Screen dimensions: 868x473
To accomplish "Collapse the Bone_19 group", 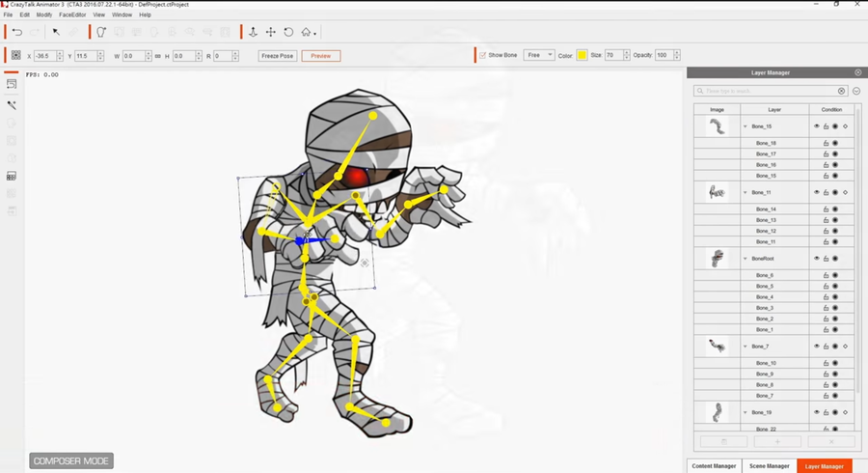I will (746, 412).
